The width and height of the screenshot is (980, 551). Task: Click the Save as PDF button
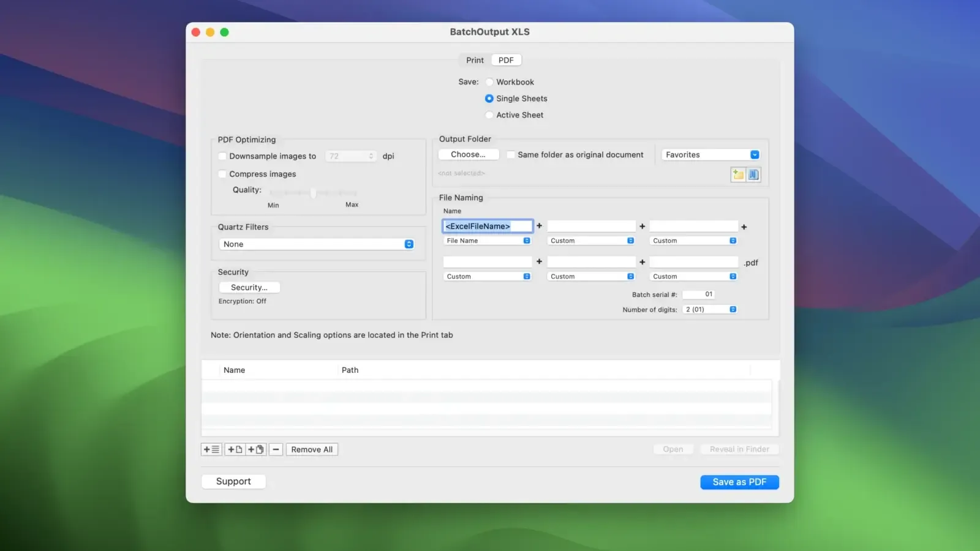tap(739, 482)
